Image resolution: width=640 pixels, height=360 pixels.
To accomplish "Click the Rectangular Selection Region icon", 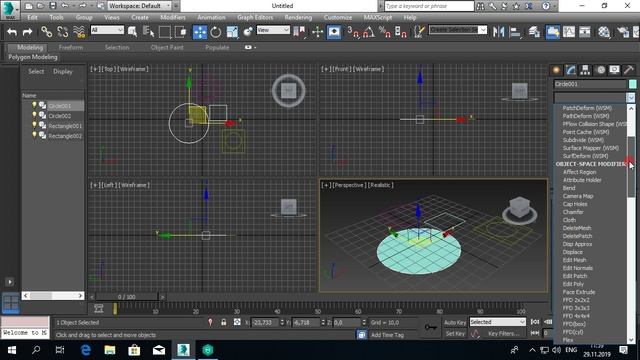I will point(164,32).
